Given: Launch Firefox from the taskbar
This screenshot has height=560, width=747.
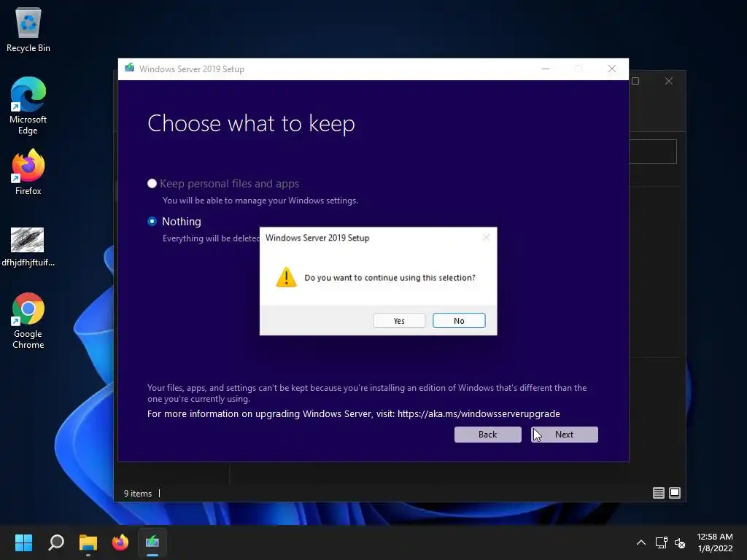Looking at the screenshot, I should pos(120,542).
